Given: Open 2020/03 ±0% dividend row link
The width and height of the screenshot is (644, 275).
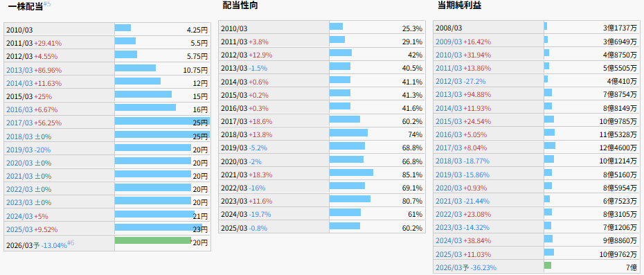Looking at the screenshot, I should pyautogui.click(x=19, y=163).
